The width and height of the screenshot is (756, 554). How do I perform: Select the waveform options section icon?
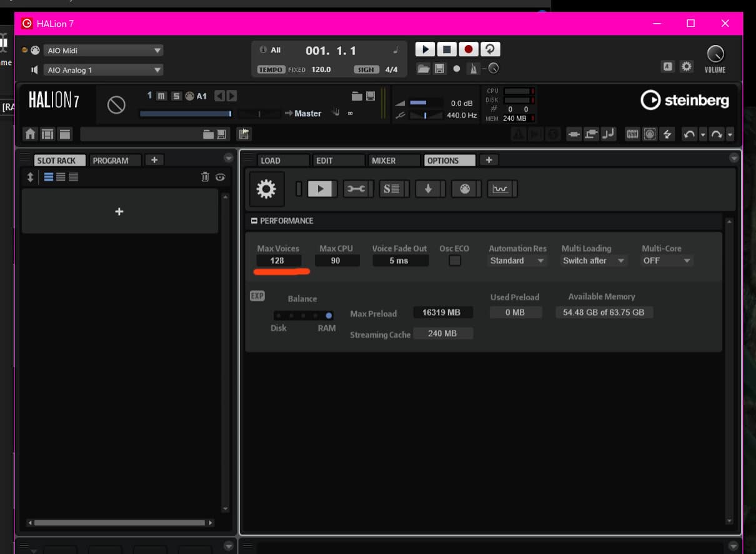[x=500, y=189]
